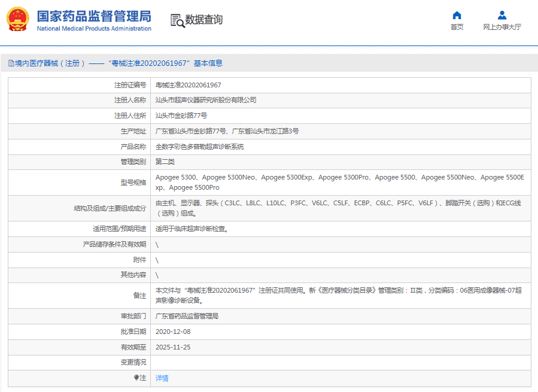538x392 pixels.
Task: Click the 批准日期 row label
Action: click(133, 332)
